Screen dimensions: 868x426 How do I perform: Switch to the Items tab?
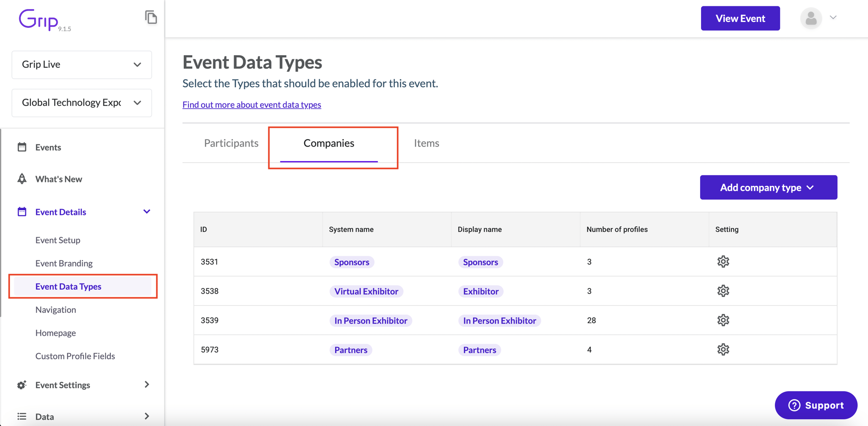(426, 143)
